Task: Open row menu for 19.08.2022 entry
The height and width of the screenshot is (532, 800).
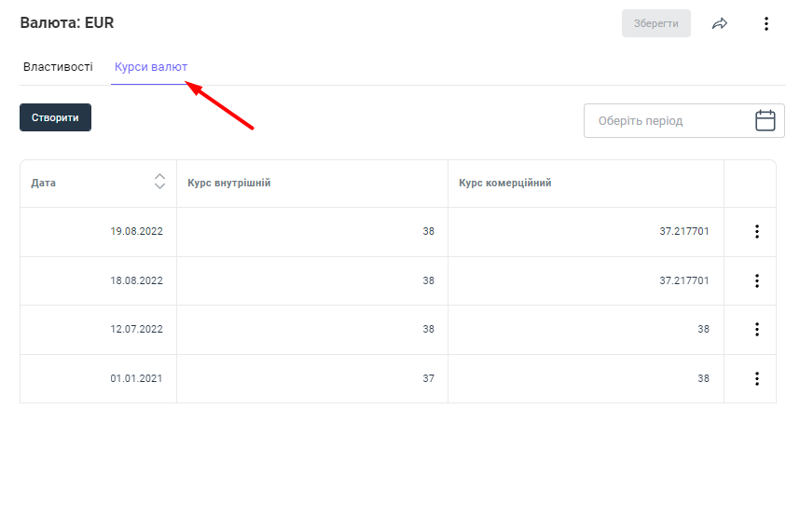Action: click(x=757, y=232)
